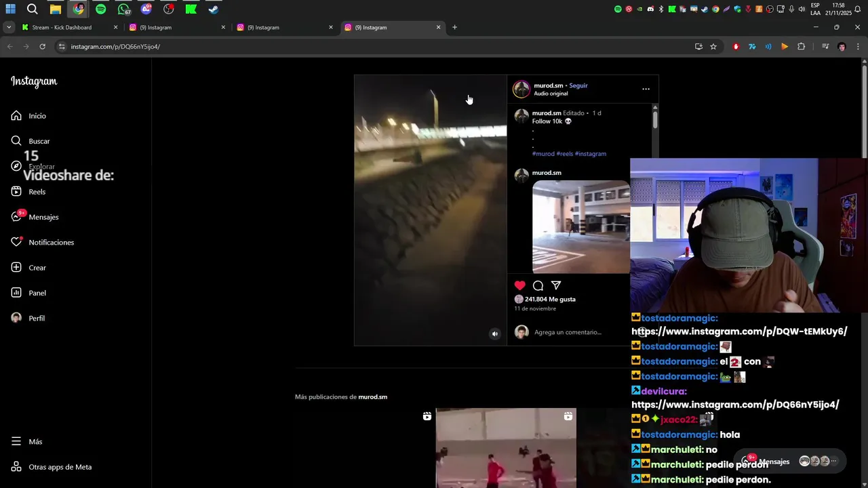Close the Stream - Kick Dashboard tab
Viewport: 868px width, 488px height.
point(115,27)
